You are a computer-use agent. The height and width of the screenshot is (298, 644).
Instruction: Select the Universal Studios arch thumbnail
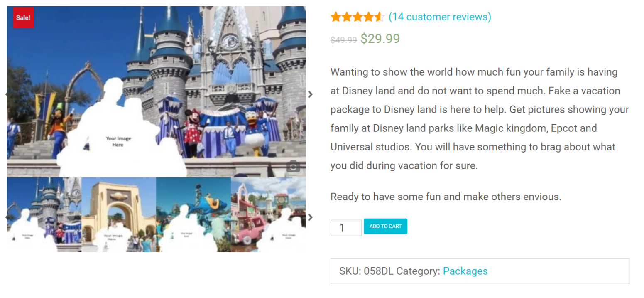pos(119,215)
